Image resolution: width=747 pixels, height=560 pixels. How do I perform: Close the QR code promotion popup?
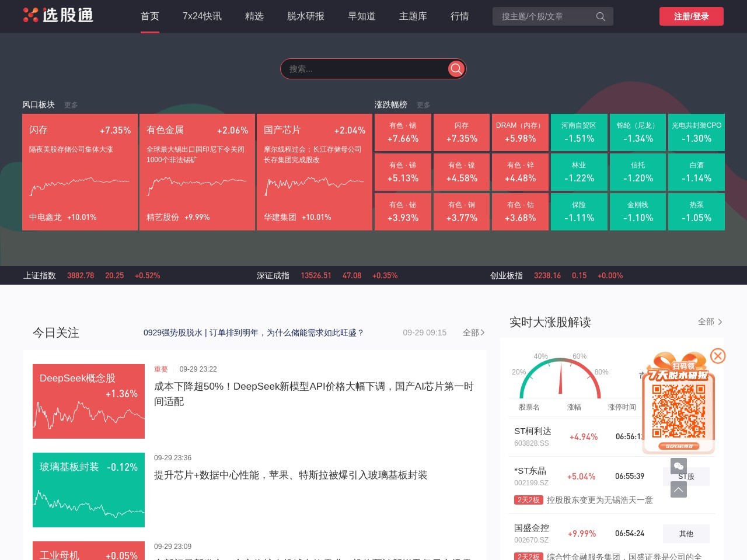[718, 356]
